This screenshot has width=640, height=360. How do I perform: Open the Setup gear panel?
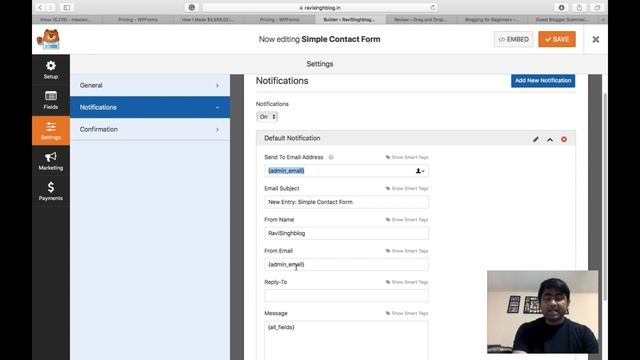(51, 69)
